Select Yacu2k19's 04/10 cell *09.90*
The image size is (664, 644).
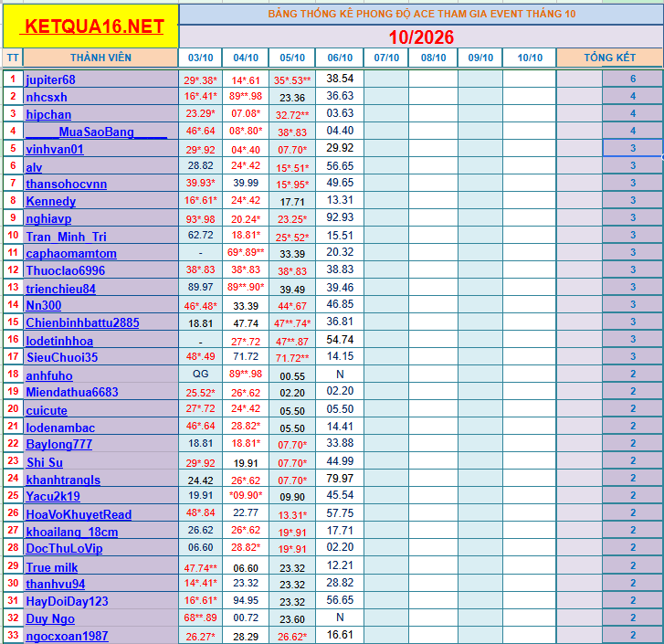coord(246,495)
